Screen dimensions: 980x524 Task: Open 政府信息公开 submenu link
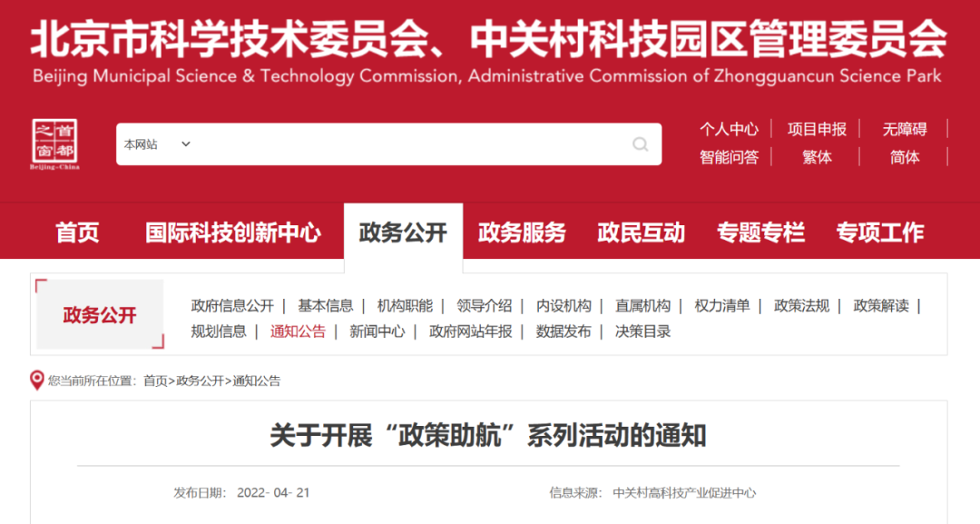(x=232, y=306)
